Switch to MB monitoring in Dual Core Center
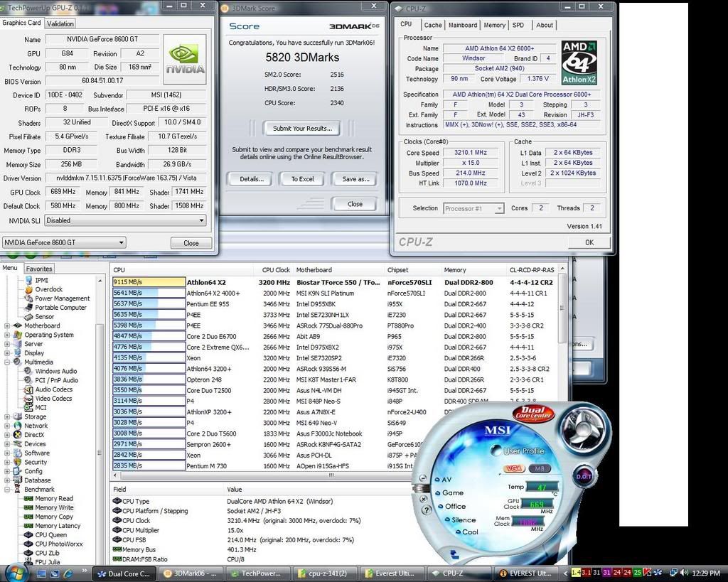The width and height of the screenshot is (728, 582). point(539,468)
